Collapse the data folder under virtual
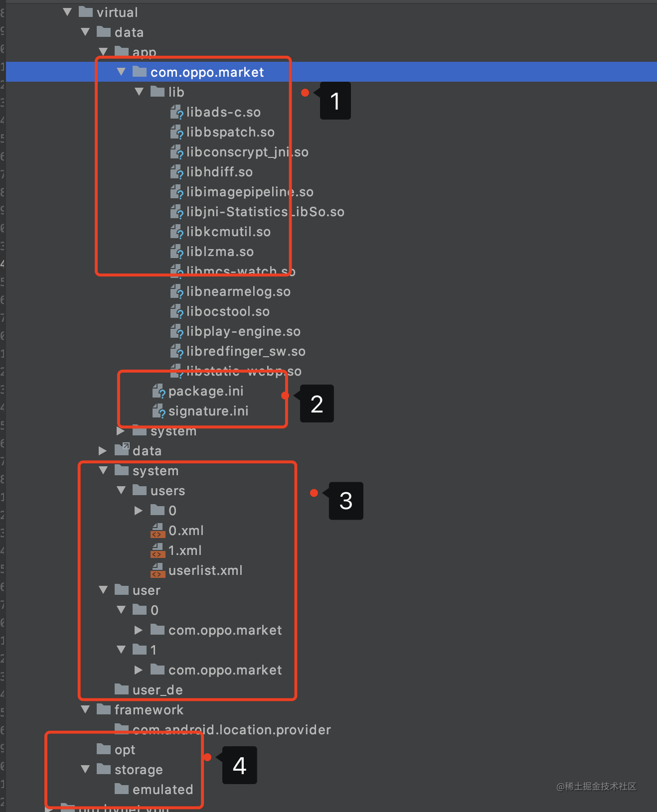657x812 pixels. [x=85, y=32]
